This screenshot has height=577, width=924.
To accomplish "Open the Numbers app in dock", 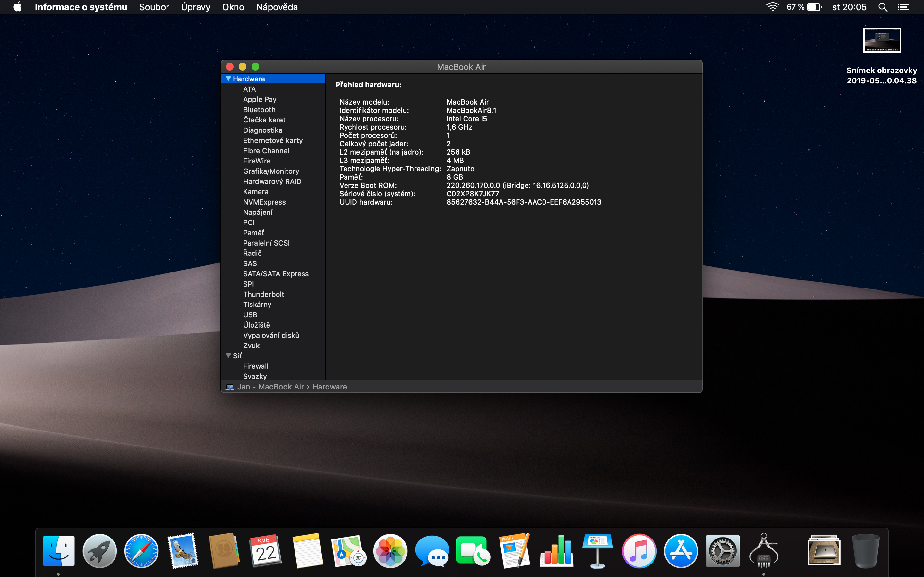I will click(556, 551).
